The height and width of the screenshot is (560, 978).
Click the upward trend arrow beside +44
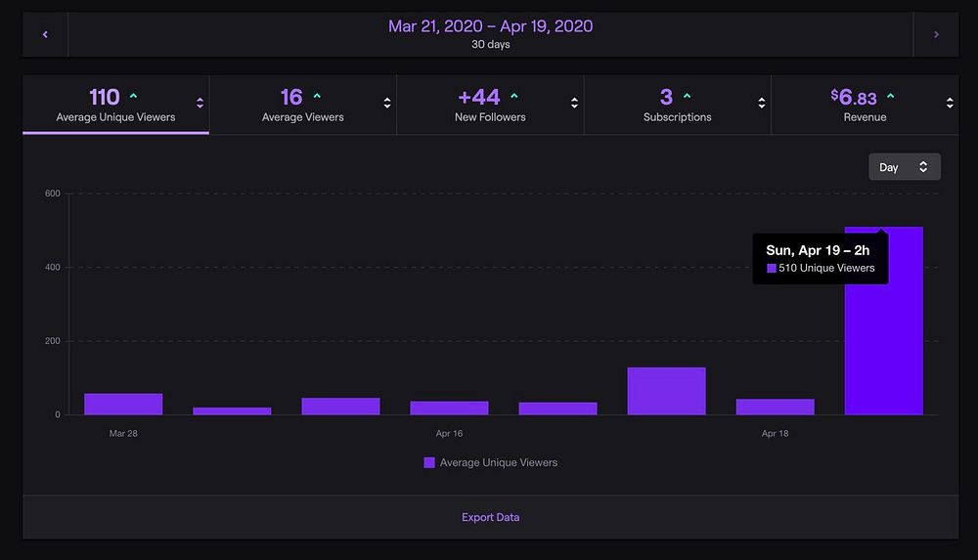[x=514, y=96]
